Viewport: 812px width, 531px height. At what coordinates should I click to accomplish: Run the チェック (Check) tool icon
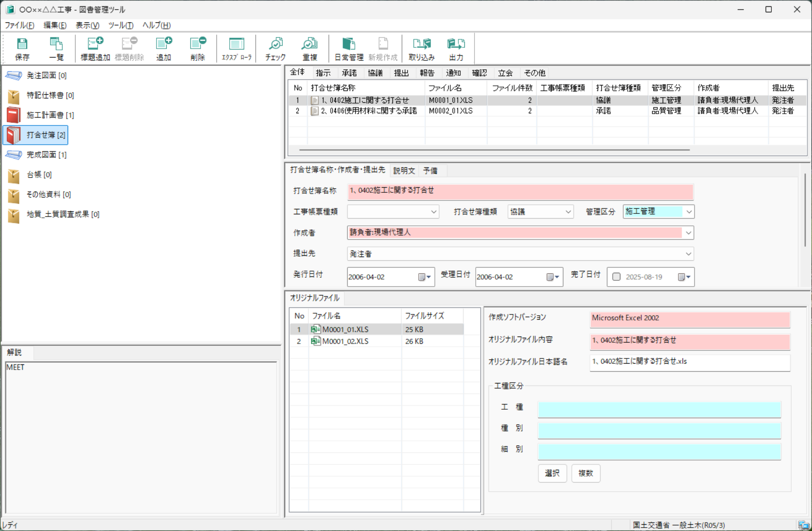pyautogui.click(x=275, y=48)
